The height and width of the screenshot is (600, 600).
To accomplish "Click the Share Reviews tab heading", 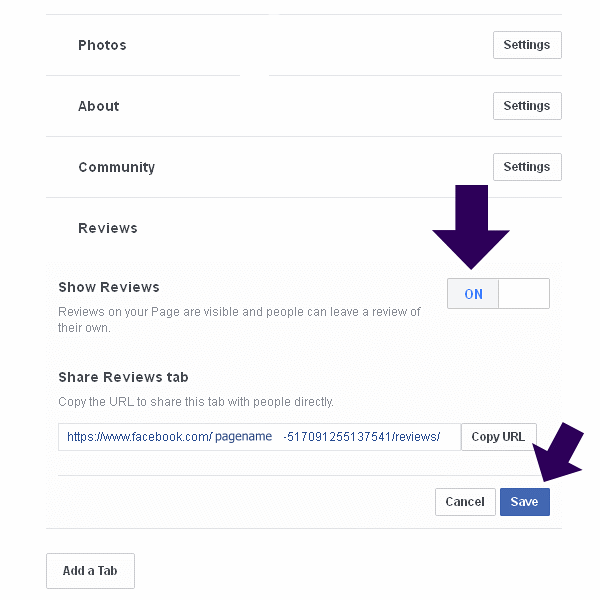I will coord(123,377).
